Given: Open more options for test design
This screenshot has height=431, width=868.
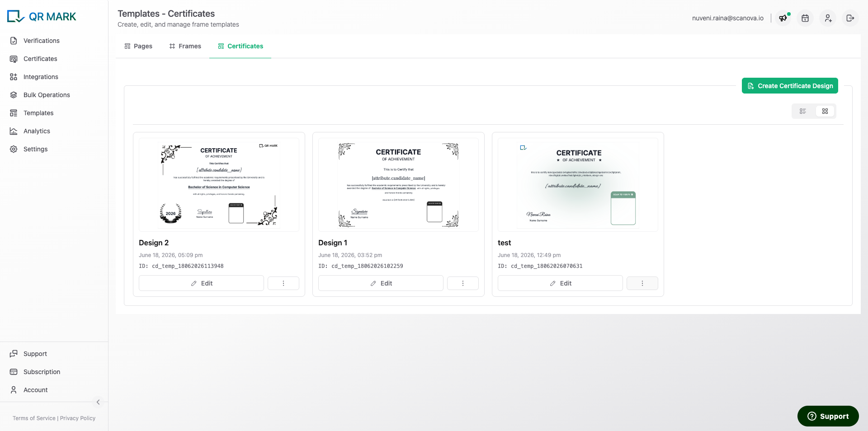Looking at the screenshot, I should [x=642, y=283].
